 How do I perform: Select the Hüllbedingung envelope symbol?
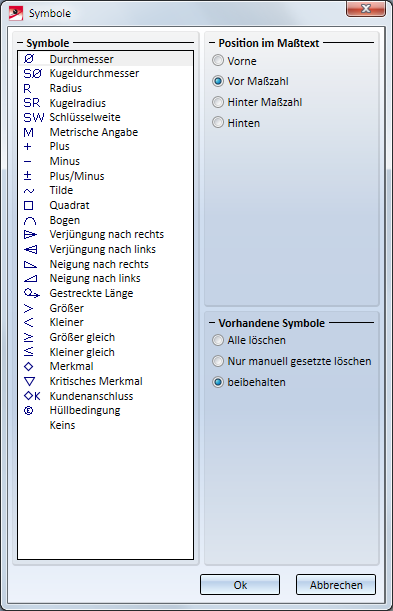(x=105, y=410)
